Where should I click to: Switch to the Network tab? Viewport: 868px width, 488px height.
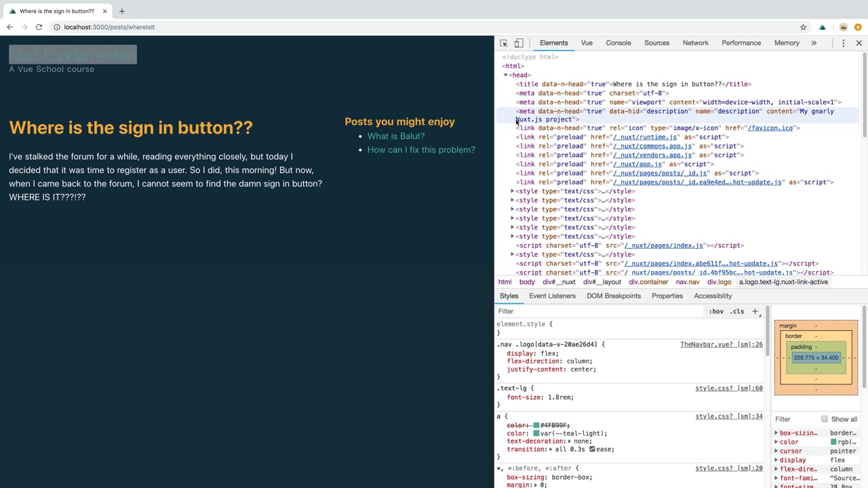tap(696, 43)
